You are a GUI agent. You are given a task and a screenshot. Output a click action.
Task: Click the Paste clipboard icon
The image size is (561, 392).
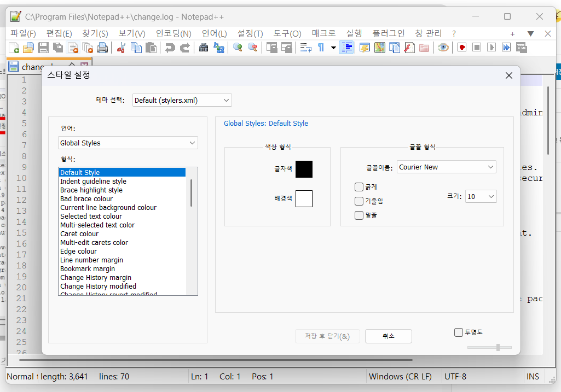tap(151, 48)
